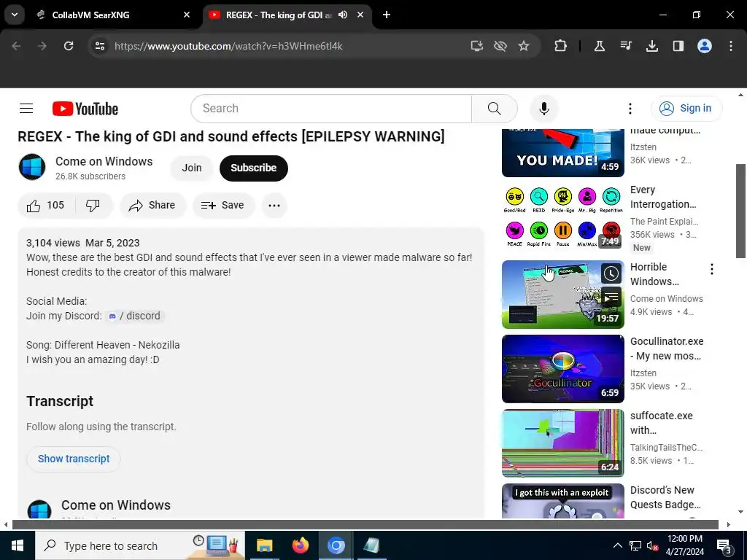
Task: Open the 'YOU MADE!' video thumbnail
Action: coord(562,153)
